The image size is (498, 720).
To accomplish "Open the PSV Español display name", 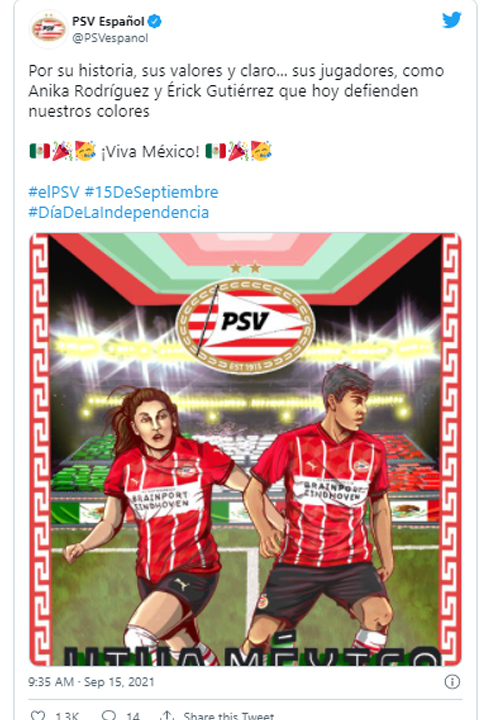I will [108, 21].
